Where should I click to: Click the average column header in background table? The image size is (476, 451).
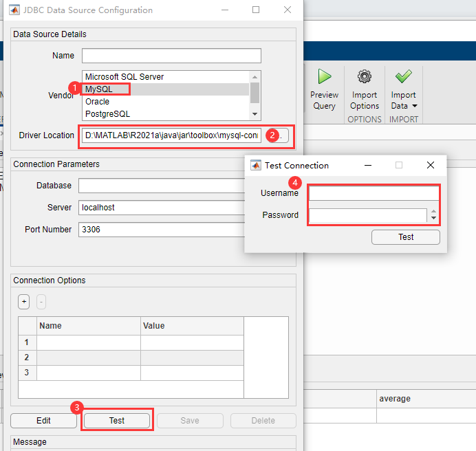[426, 399]
